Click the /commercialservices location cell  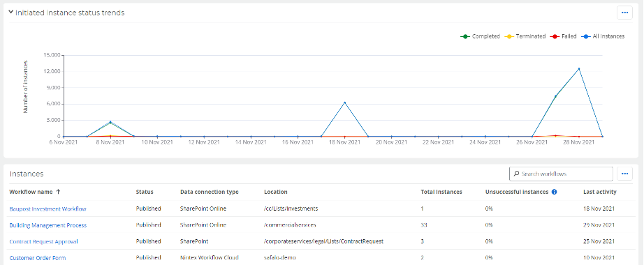tap(290, 225)
